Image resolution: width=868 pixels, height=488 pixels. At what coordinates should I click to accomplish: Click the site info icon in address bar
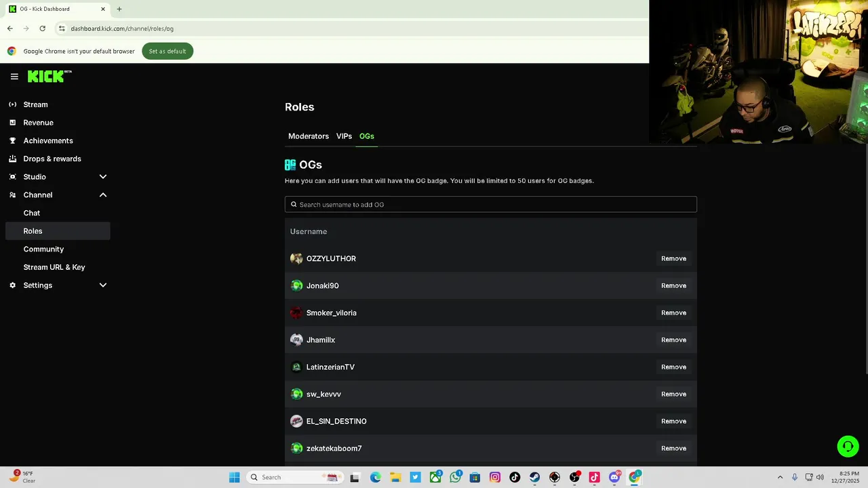61,28
